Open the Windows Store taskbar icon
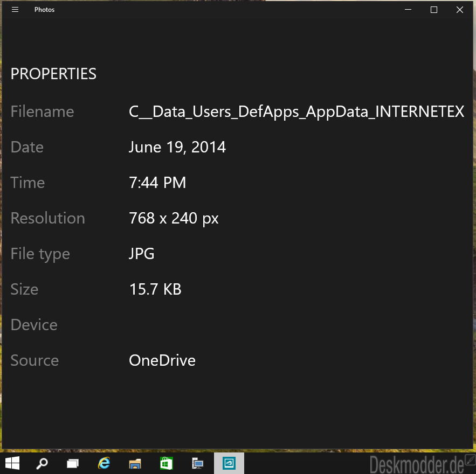This screenshot has width=476, height=474. click(x=167, y=463)
